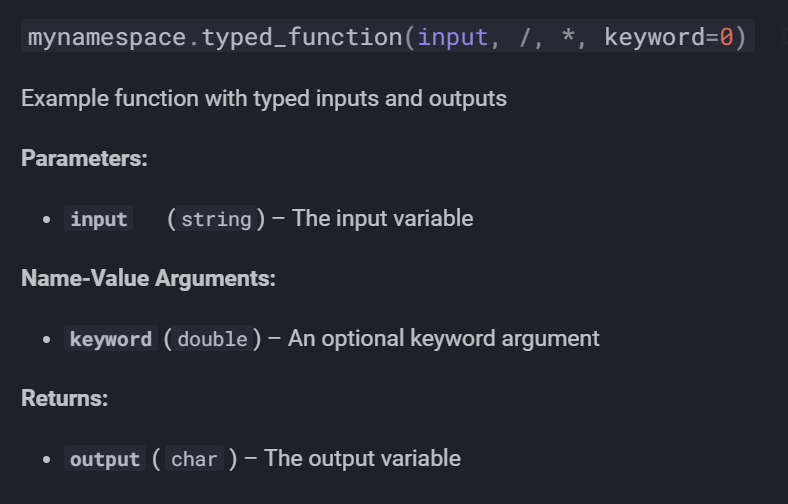Select the bold input parameter label
Image resolution: width=788 pixels, height=504 pixels.
tap(98, 219)
